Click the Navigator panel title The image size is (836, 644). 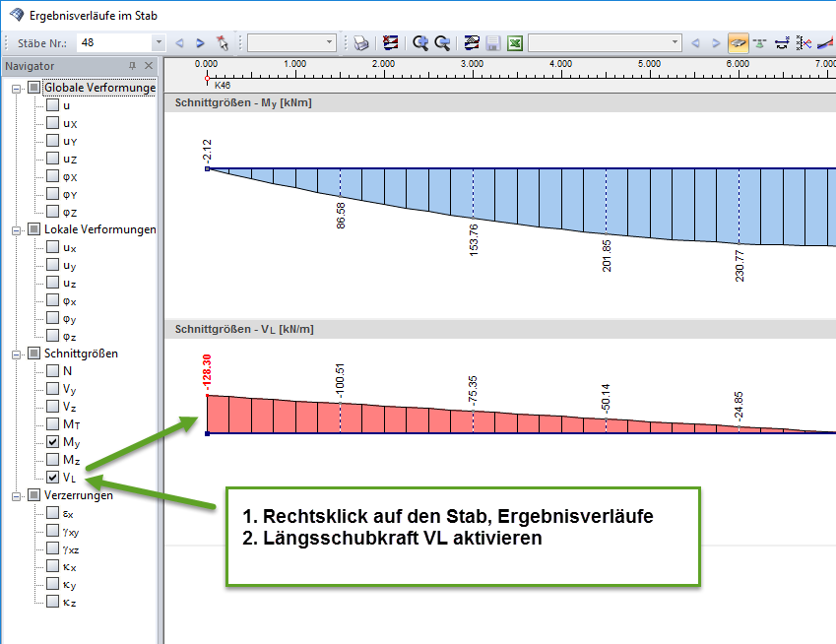coord(30,66)
